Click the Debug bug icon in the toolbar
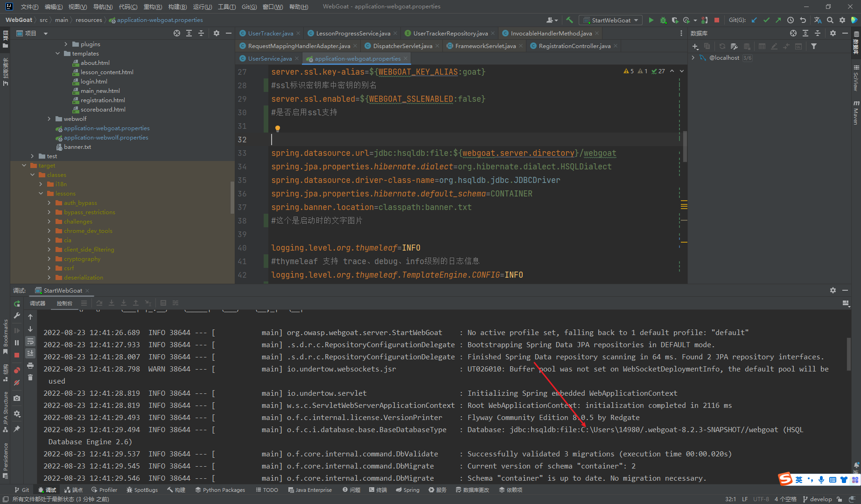 [663, 20]
